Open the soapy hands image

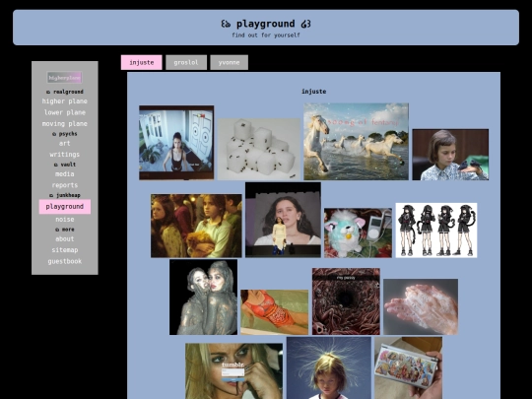pyautogui.click(x=421, y=306)
